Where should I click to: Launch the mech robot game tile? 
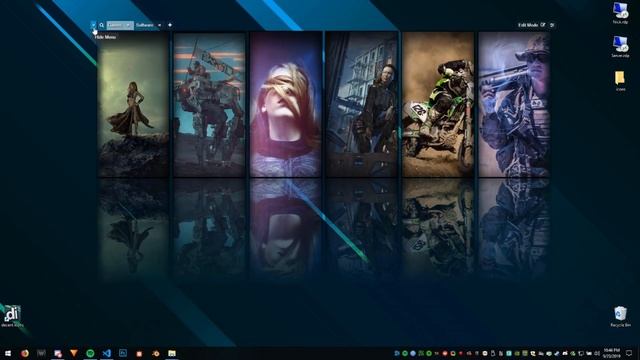tap(209, 105)
